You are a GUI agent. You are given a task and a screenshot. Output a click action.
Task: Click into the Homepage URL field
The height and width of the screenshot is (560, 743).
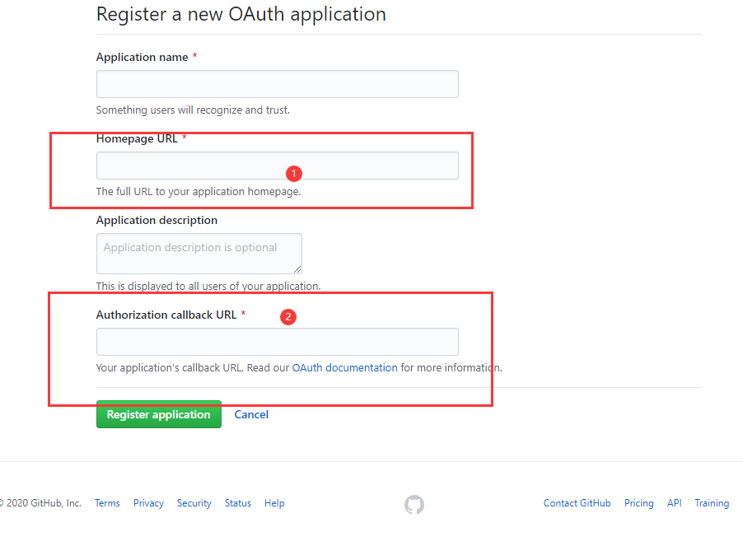click(x=278, y=166)
